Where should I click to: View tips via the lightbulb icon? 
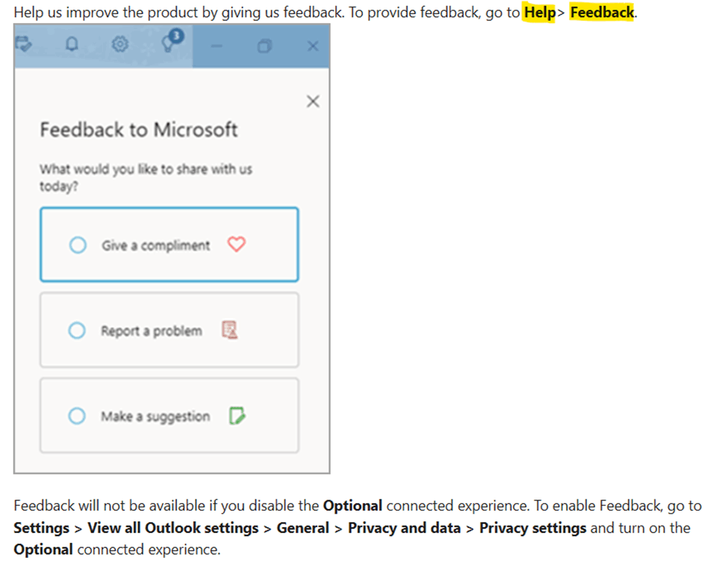pyautogui.click(x=165, y=46)
